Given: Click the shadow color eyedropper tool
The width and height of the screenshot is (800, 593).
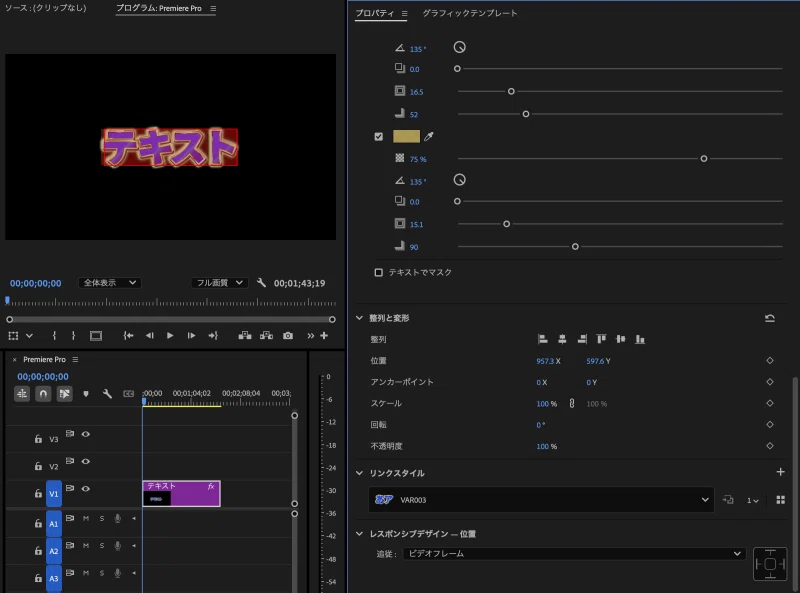Looking at the screenshot, I should pyautogui.click(x=429, y=137).
